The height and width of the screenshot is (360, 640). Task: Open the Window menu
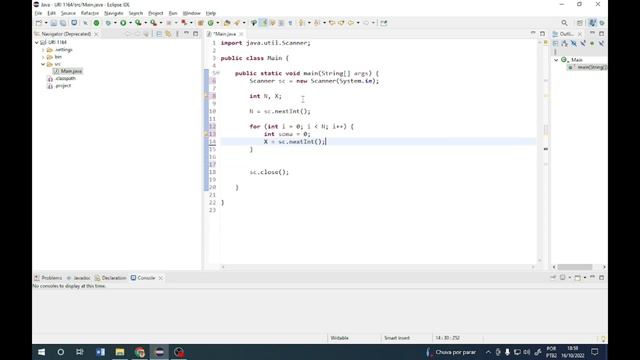point(191,13)
